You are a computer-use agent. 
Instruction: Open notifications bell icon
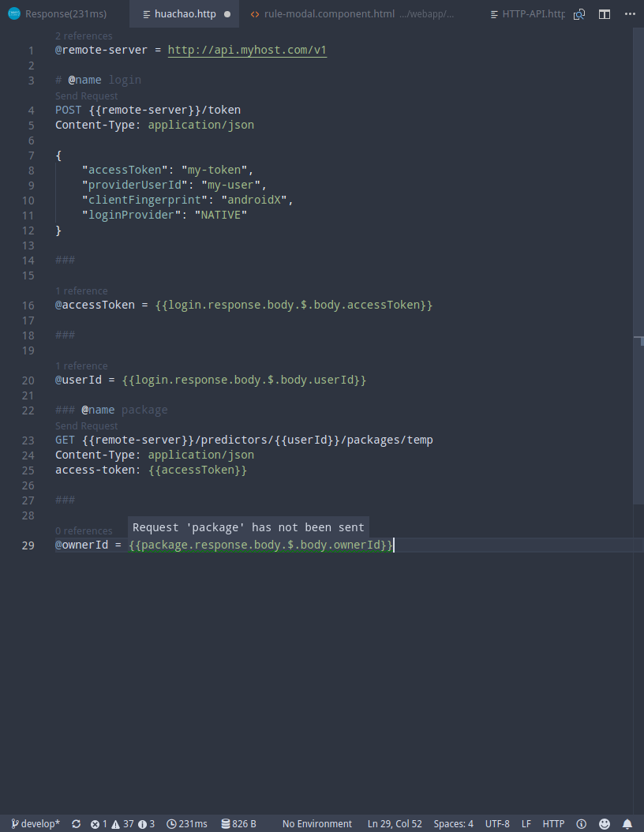pyautogui.click(x=627, y=823)
